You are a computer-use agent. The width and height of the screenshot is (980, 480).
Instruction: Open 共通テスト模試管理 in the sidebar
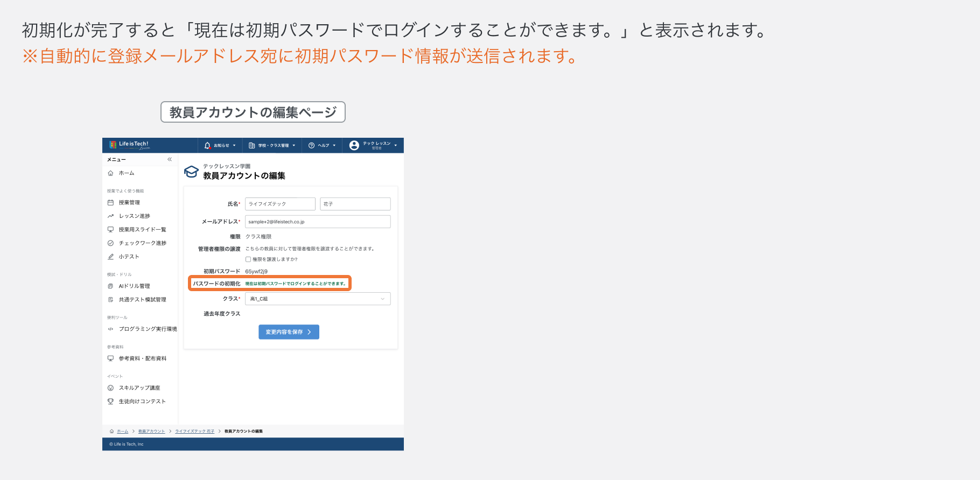(137, 300)
